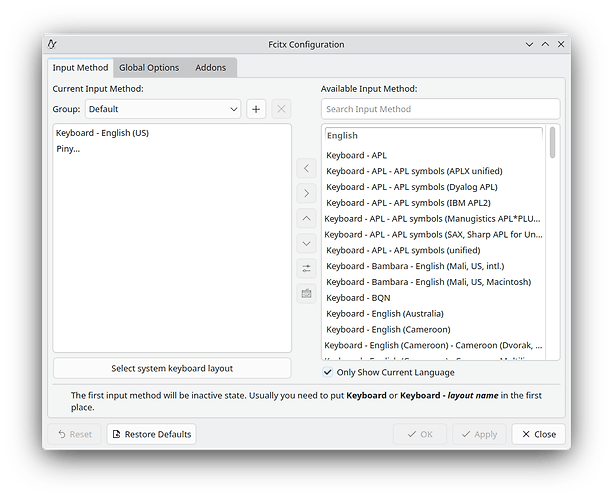Switch to the Input Method tab

click(81, 68)
